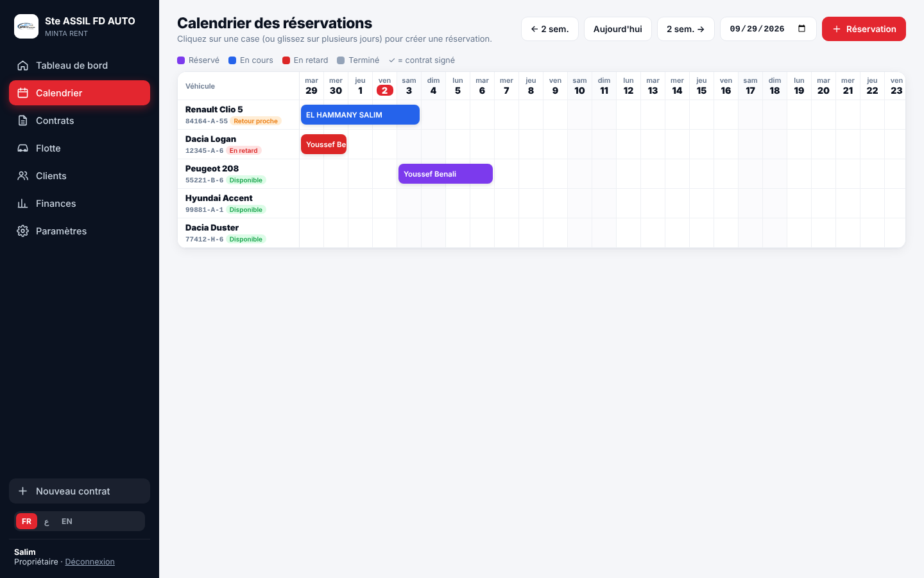Click the gray Terminé legend swatch
Viewport: 924px width, 578px height.
(x=341, y=60)
